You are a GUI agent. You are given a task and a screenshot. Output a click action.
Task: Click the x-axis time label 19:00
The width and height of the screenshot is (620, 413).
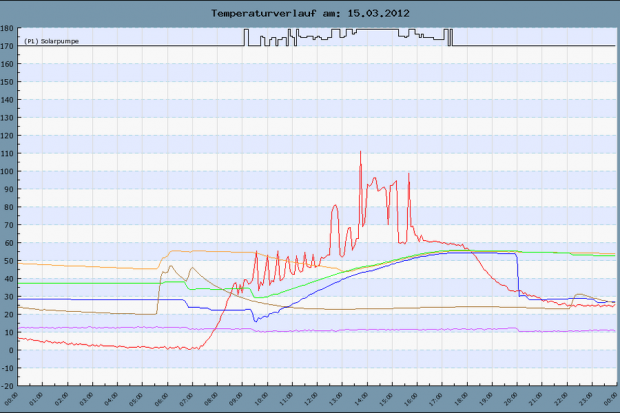(x=485, y=399)
